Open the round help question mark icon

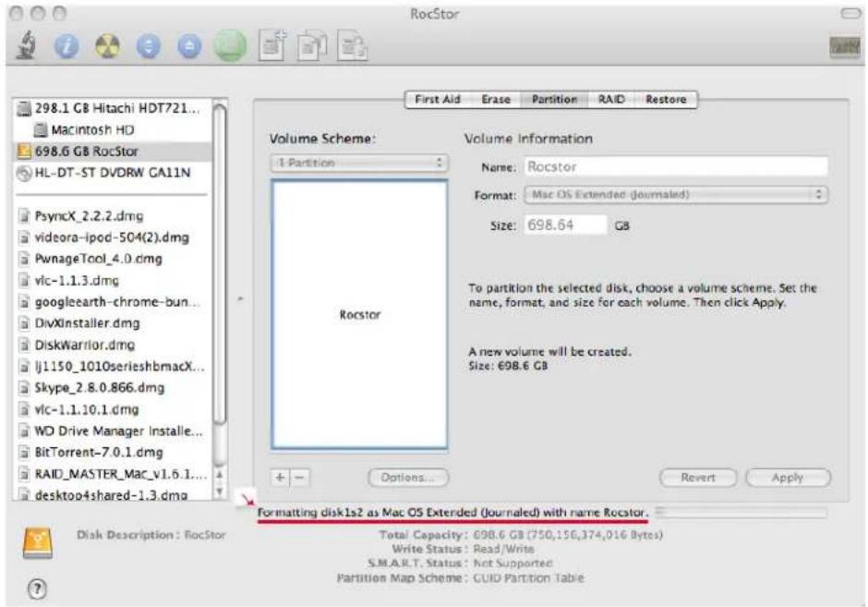click(x=37, y=589)
